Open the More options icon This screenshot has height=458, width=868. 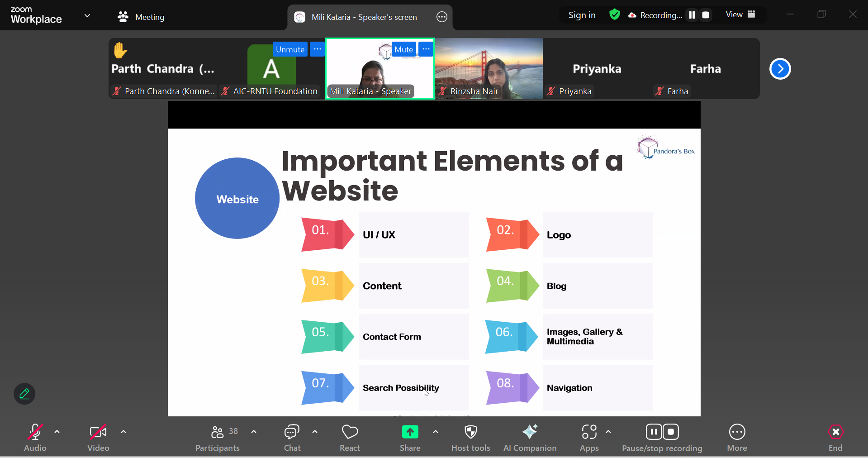[737, 433]
